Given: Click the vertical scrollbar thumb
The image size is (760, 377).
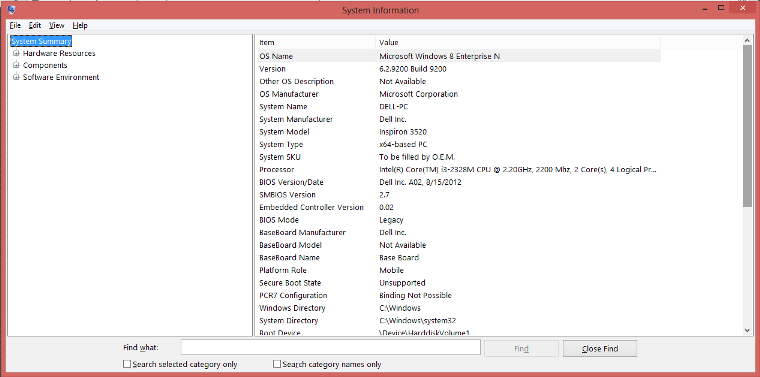Looking at the screenshot, I should point(747,126).
